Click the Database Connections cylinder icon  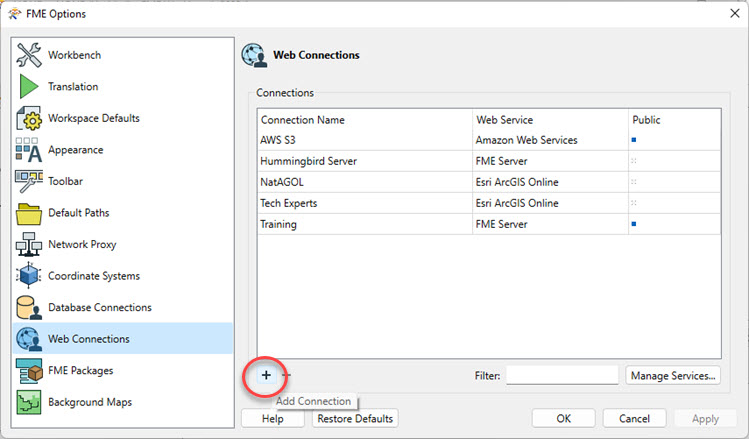pyautogui.click(x=29, y=307)
